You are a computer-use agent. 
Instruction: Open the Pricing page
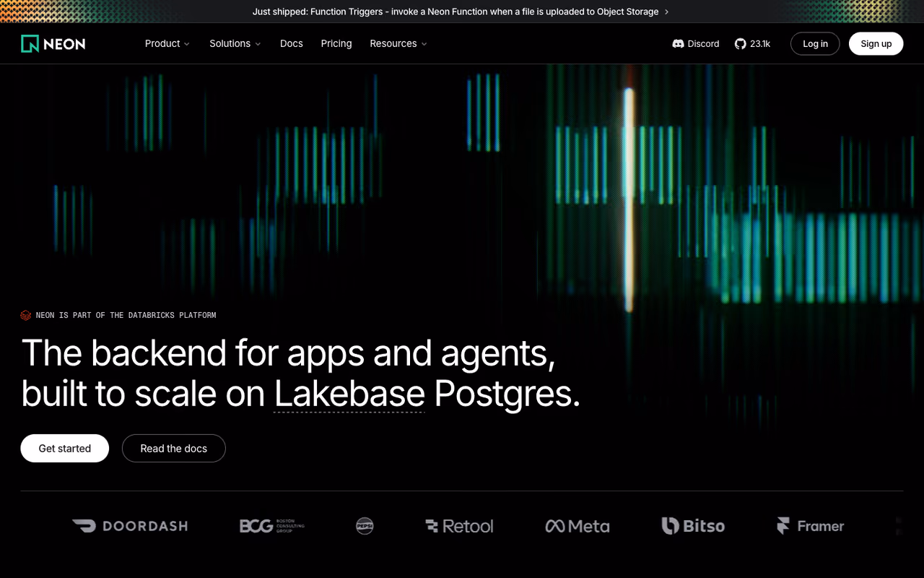click(336, 43)
